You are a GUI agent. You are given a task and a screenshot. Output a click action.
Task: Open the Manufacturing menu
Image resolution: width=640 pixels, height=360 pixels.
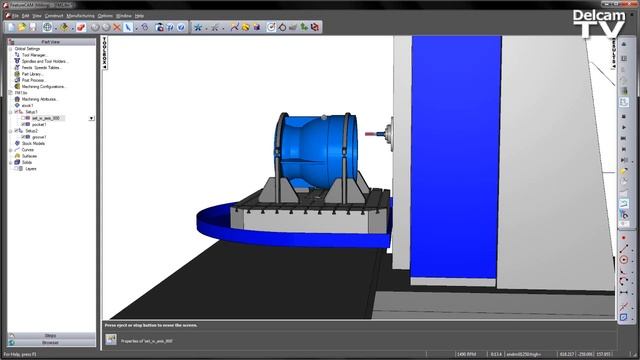[80, 16]
